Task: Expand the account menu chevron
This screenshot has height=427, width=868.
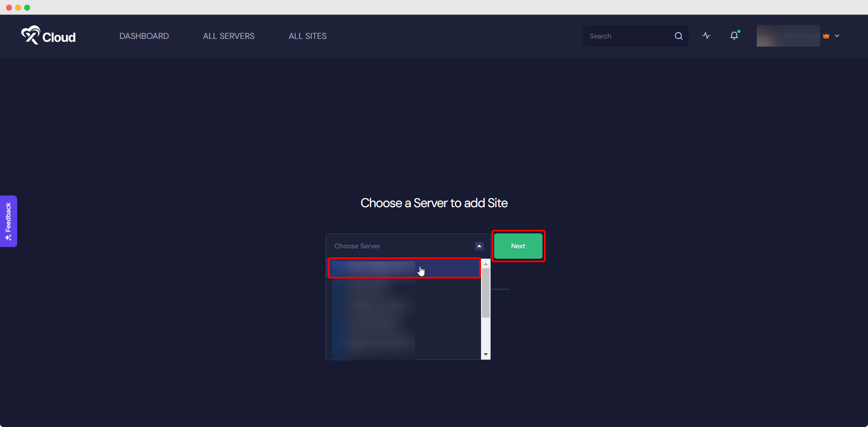Action: coord(837,36)
